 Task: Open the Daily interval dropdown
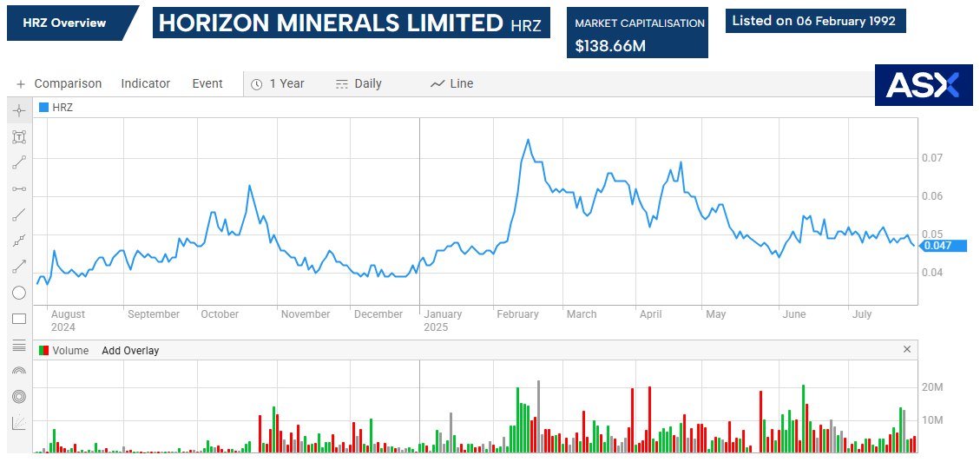tap(358, 84)
